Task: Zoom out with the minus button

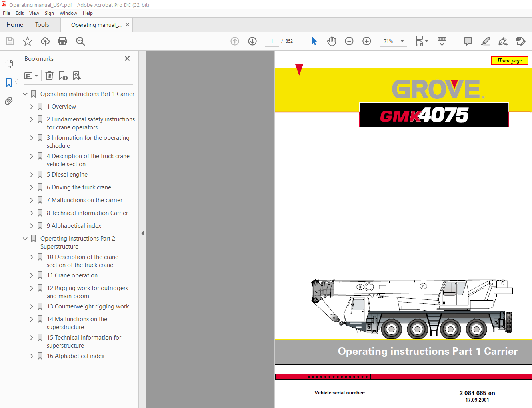Action: tap(349, 41)
